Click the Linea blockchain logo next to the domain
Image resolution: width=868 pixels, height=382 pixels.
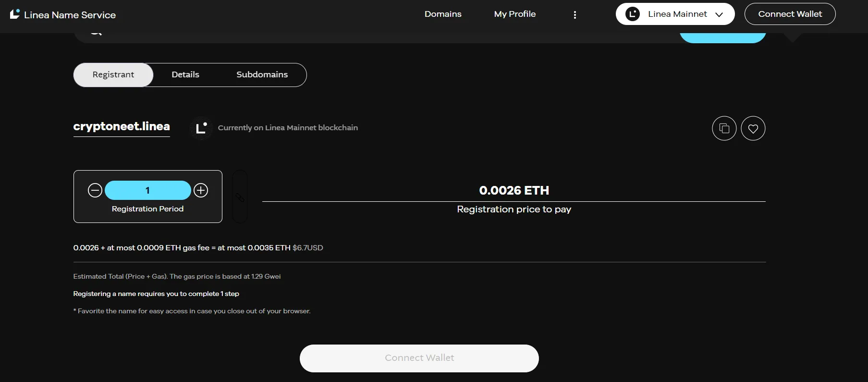(201, 128)
